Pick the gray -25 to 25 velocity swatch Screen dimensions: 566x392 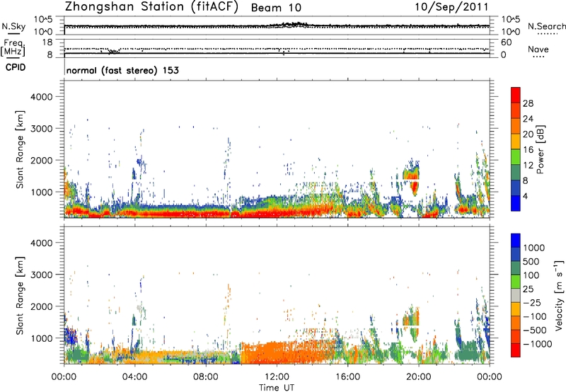[x=516, y=296]
